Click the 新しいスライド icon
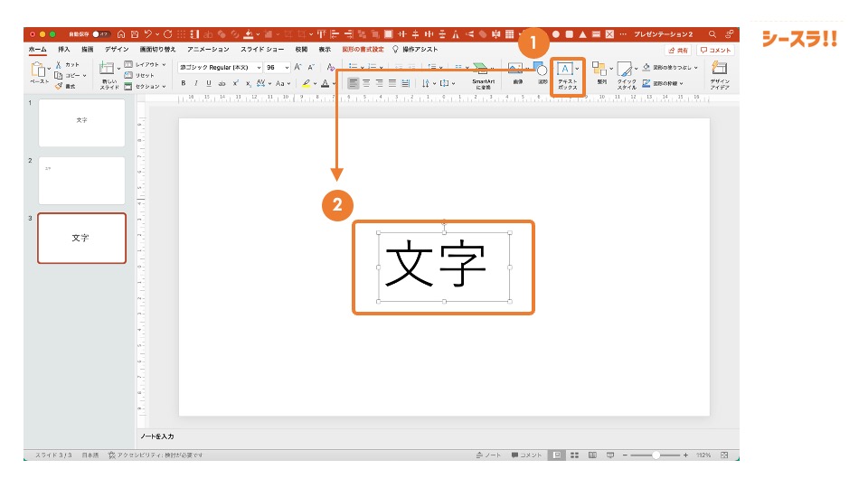 [107, 69]
